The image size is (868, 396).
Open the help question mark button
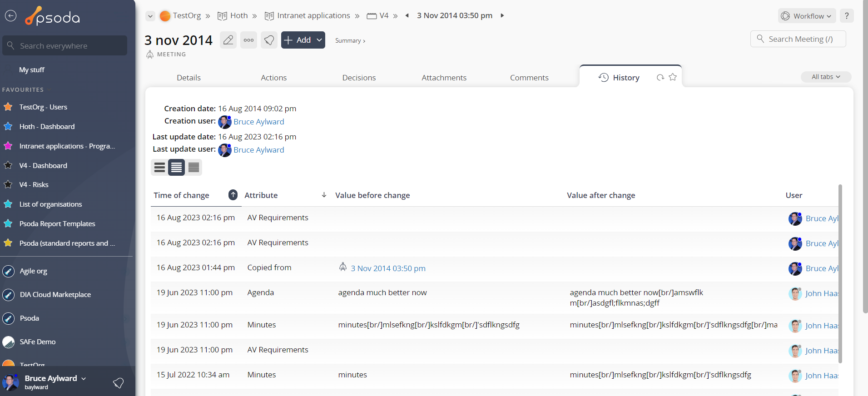tap(847, 16)
